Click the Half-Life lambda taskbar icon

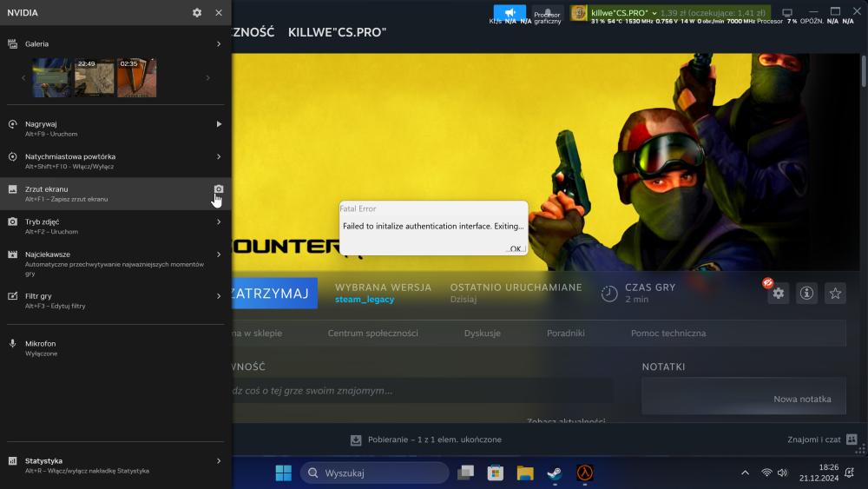tap(584, 473)
